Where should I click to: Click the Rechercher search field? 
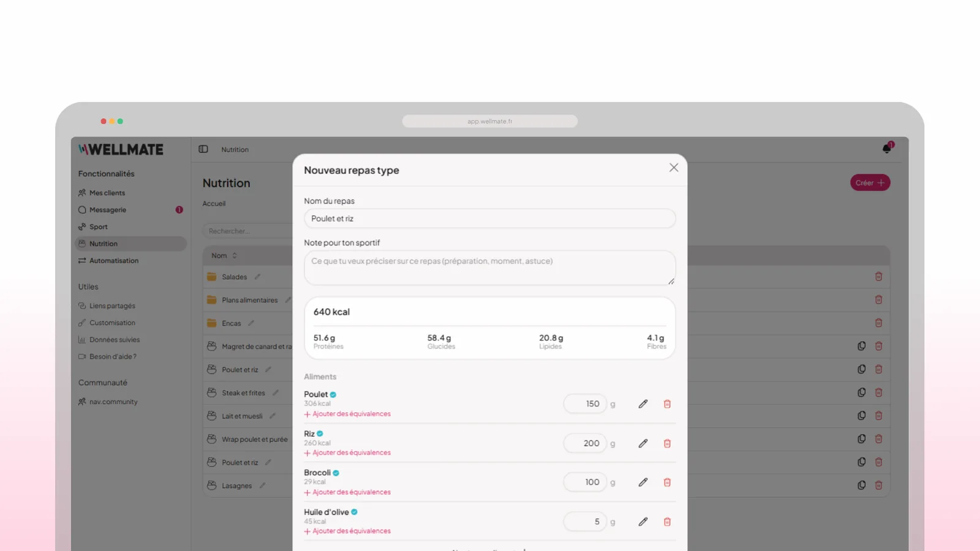coord(248,231)
